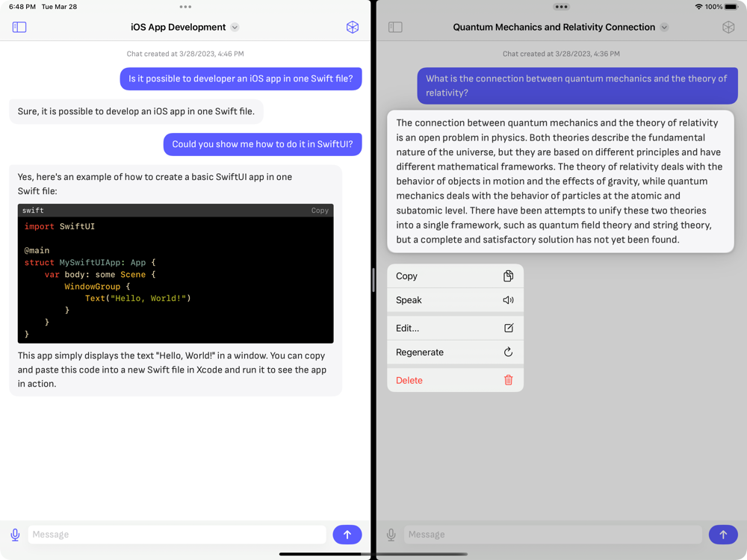Select reply 'Sure, it is possible to develop'
Viewport: 747px width, 560px height.
[136, 111]
